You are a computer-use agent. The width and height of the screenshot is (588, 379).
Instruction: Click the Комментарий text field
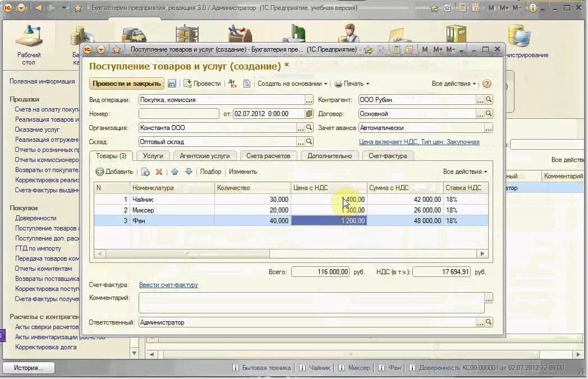[311, 303]
